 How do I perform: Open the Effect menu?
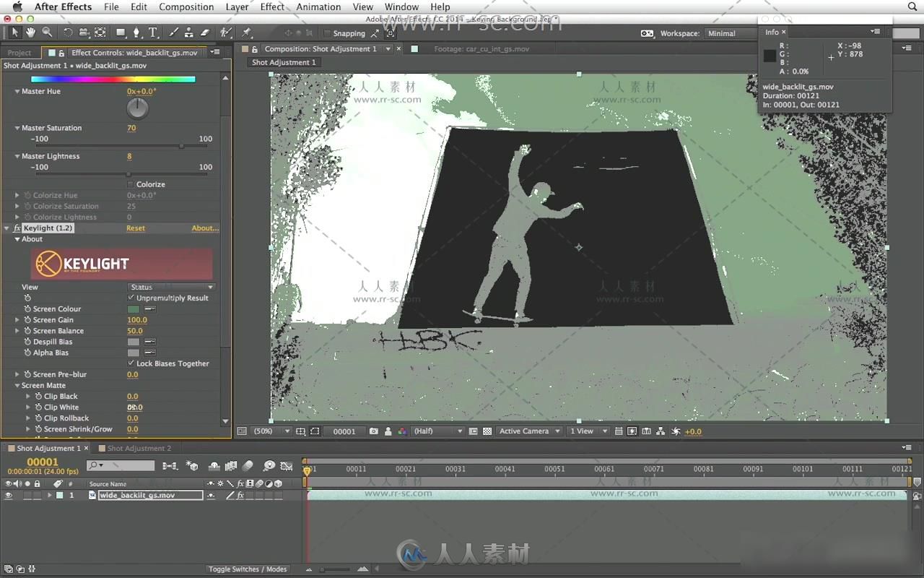(x=272, y=7)
